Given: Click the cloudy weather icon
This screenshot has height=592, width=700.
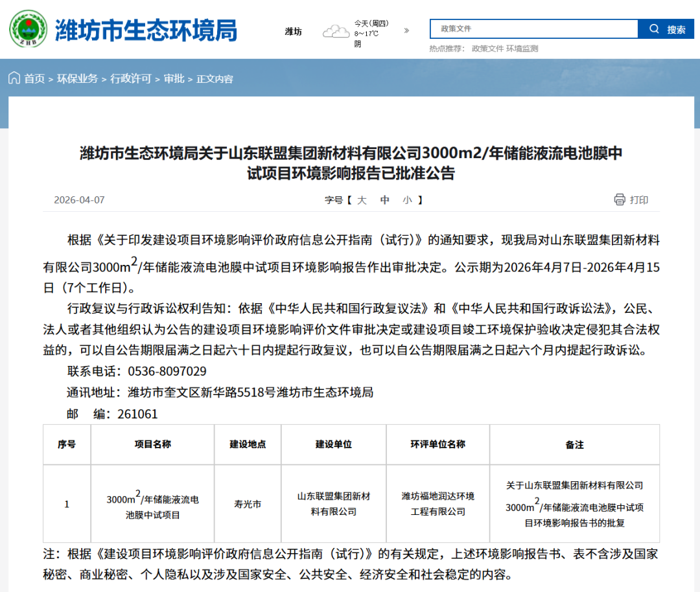Looking at the screenshot, I should pyautogui.click(x=336, y=31).
